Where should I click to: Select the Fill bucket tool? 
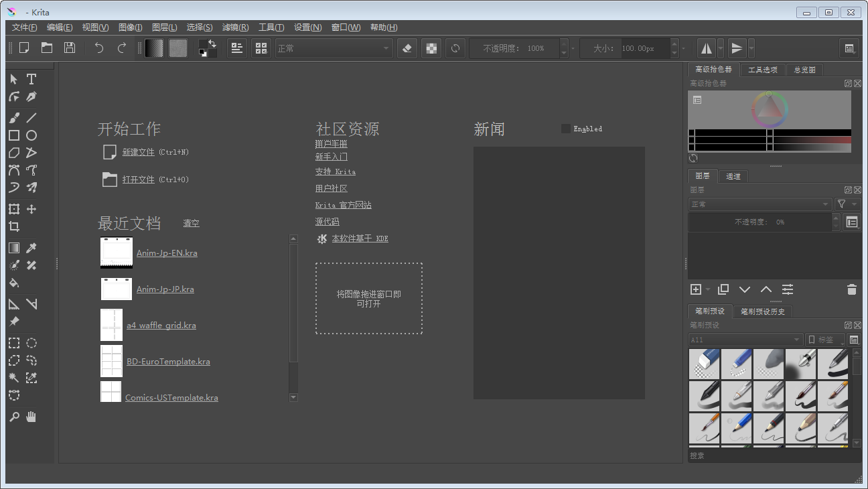click(x=14, y=283)
